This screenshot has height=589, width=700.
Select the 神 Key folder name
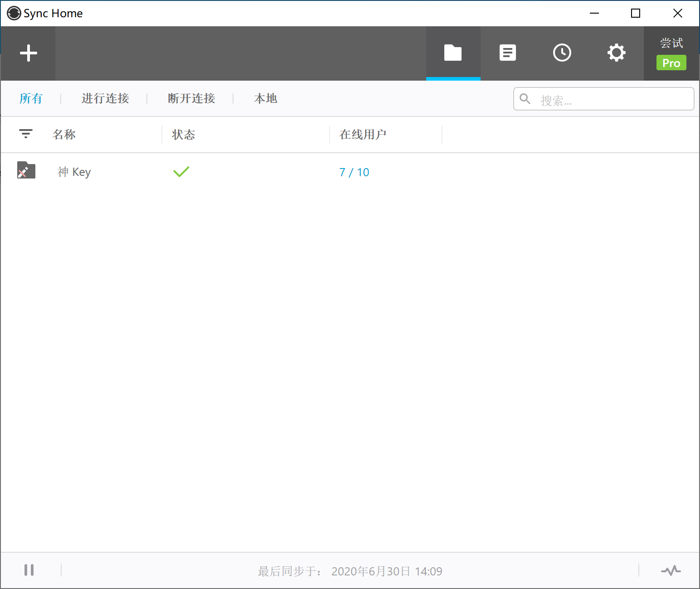[74, 172]
